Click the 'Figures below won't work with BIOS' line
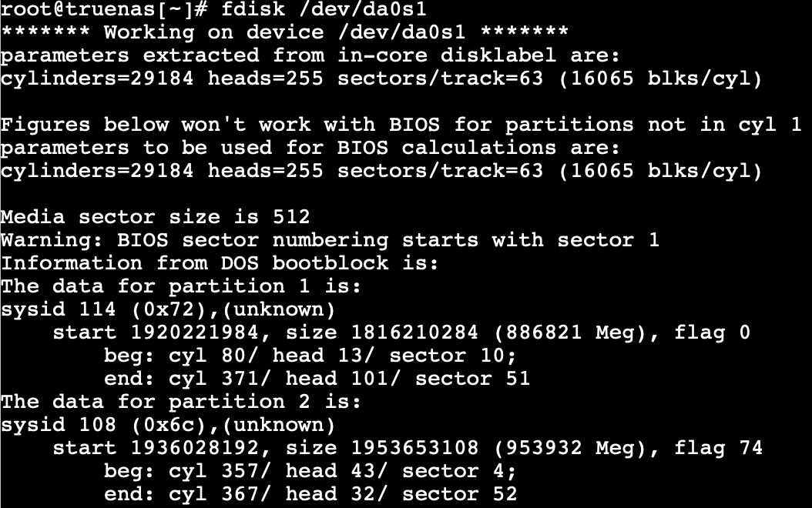Screen dimensions: 812x508 point(401,125)
